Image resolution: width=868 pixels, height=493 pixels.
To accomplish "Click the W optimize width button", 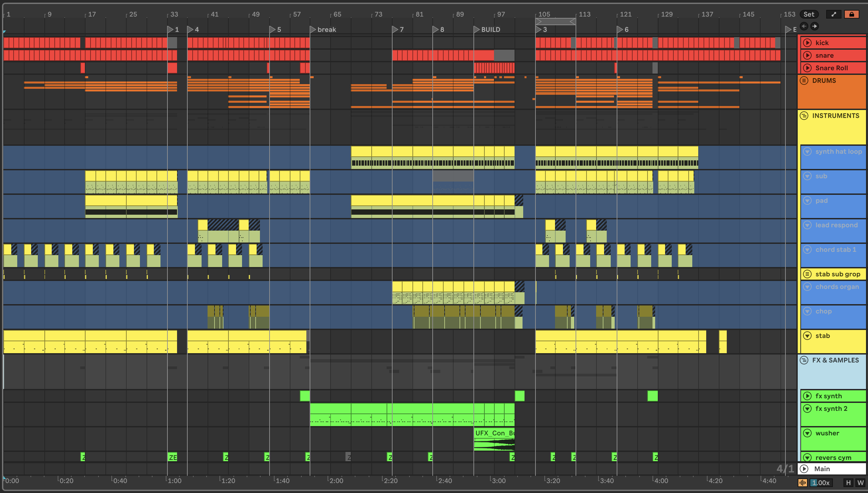I will (860, 482).
